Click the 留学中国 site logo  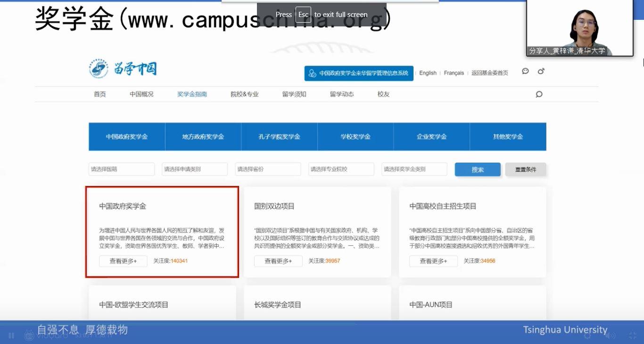click(123, 69)
